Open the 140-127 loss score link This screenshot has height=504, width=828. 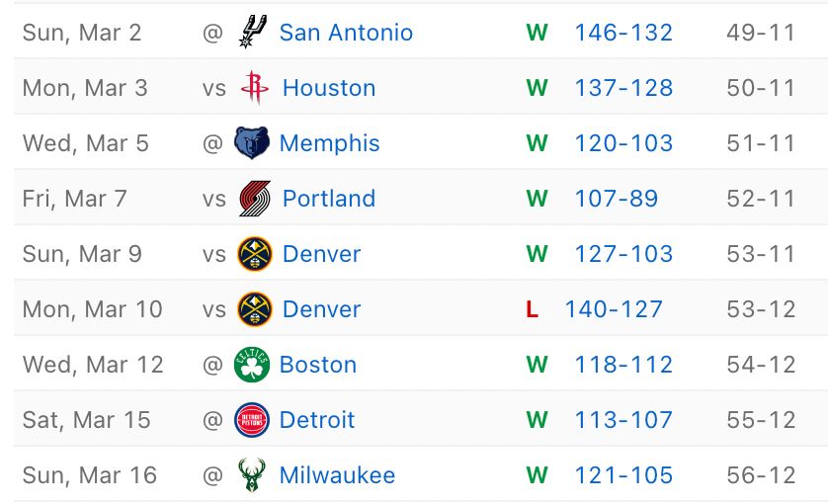click(614, 309)
